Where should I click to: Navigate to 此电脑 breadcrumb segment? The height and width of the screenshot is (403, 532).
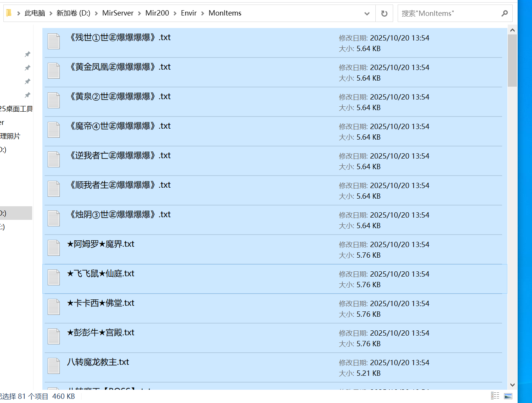tap(35, 13)
